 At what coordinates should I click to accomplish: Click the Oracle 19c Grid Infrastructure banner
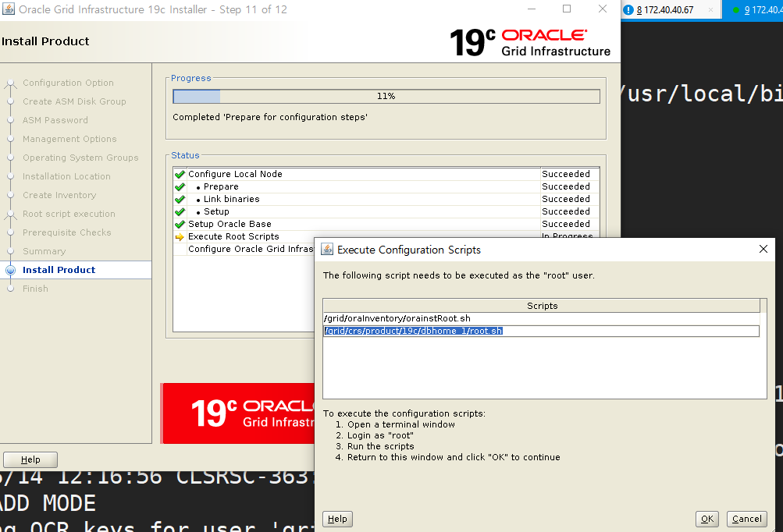(x=238, y=413)
